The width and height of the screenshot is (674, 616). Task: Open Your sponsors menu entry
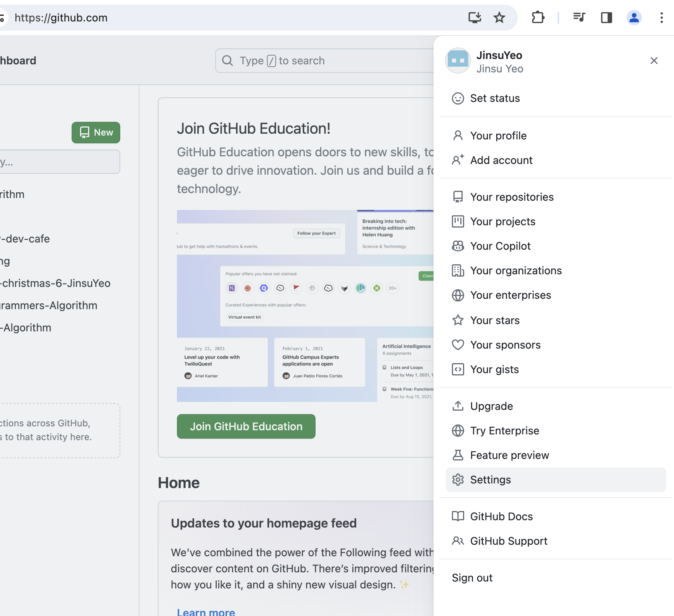point(556,345)
